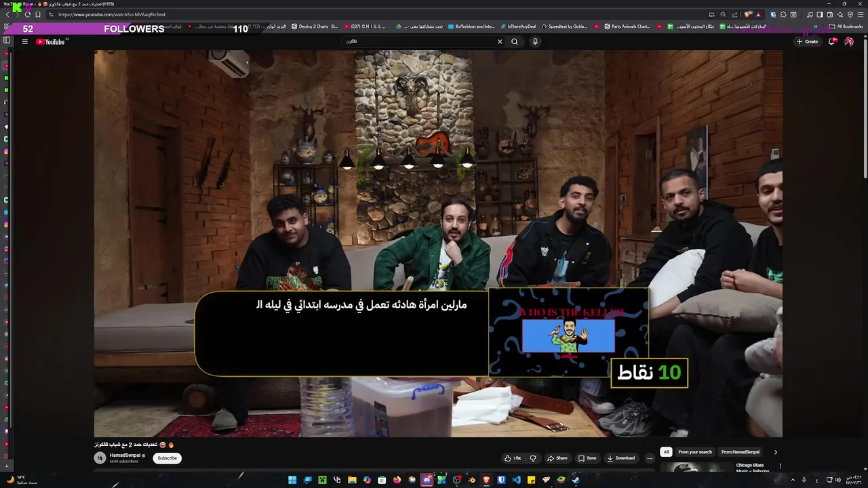Open Visual Studio Code from the taskbar
The width and height of the screenshot is (868, 488).
pos(517,480)
